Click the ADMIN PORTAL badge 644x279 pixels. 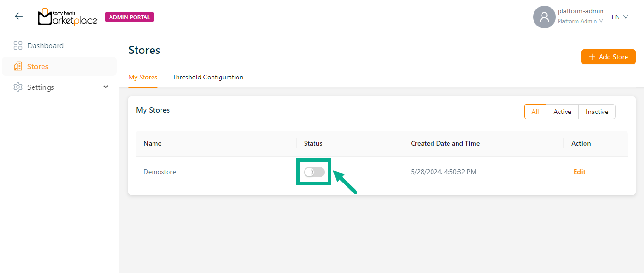129,17
